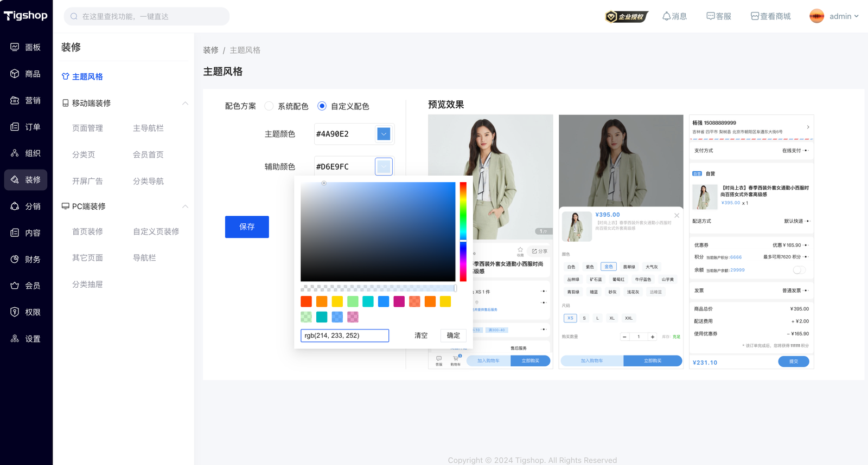
Task: Open the 主题颜色 color dropdown
Action: coord(384,134)
